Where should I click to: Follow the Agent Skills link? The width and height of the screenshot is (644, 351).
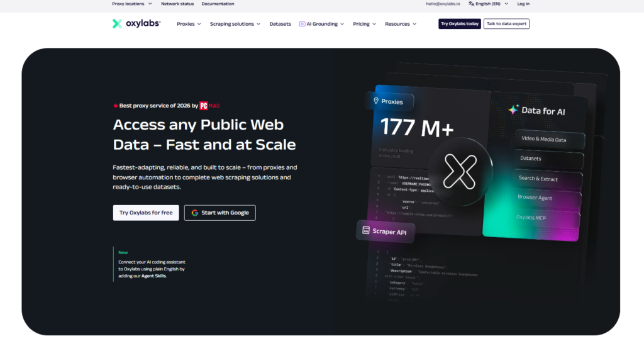(153, 276)
